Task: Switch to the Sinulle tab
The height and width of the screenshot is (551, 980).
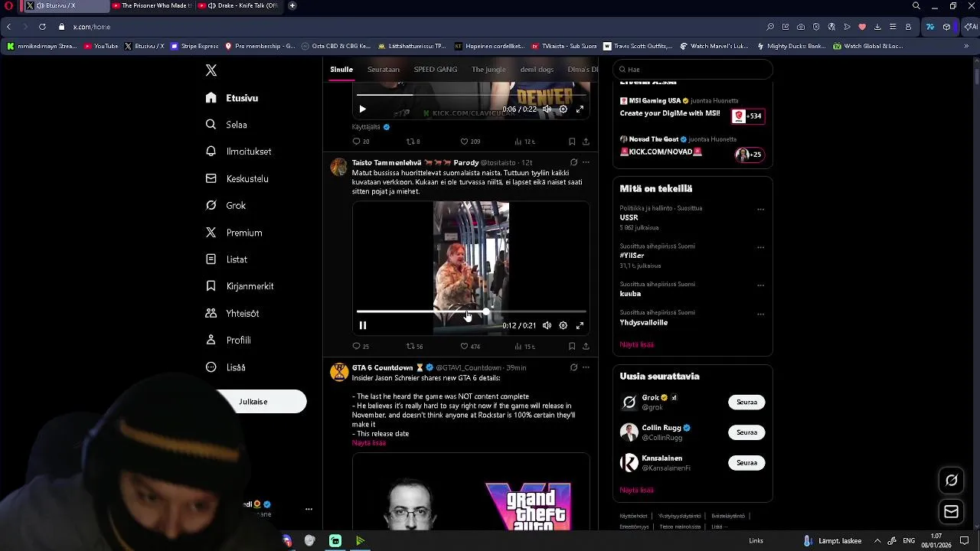Action: coord(341,70)
